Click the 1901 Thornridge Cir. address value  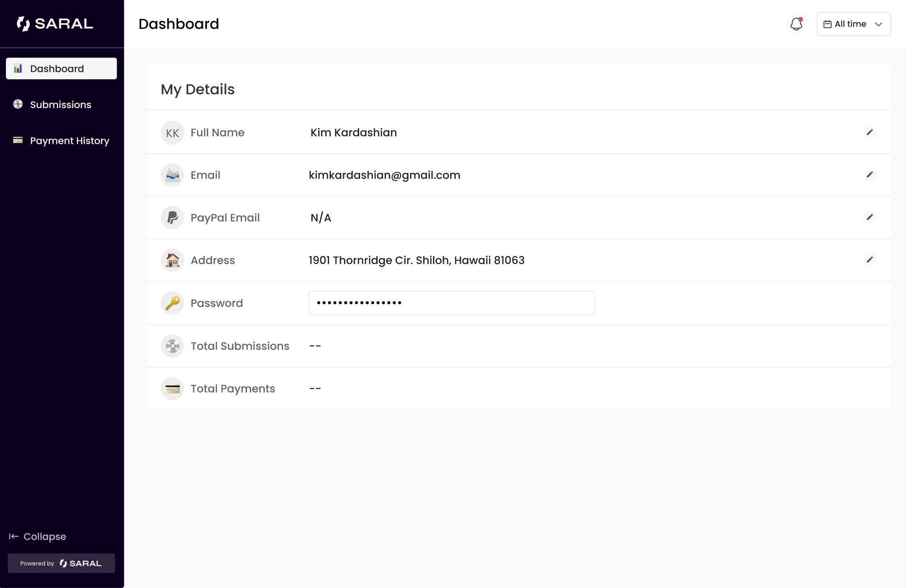(x=417, y=260)
